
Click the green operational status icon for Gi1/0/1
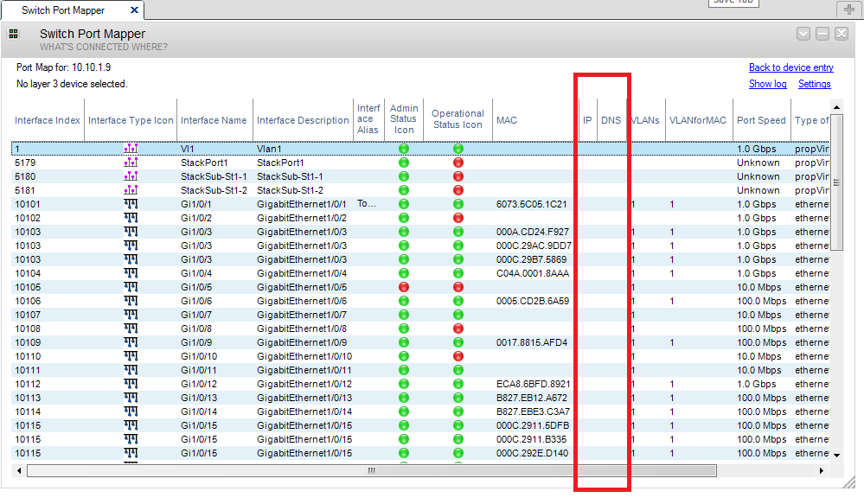click(458, 204)
